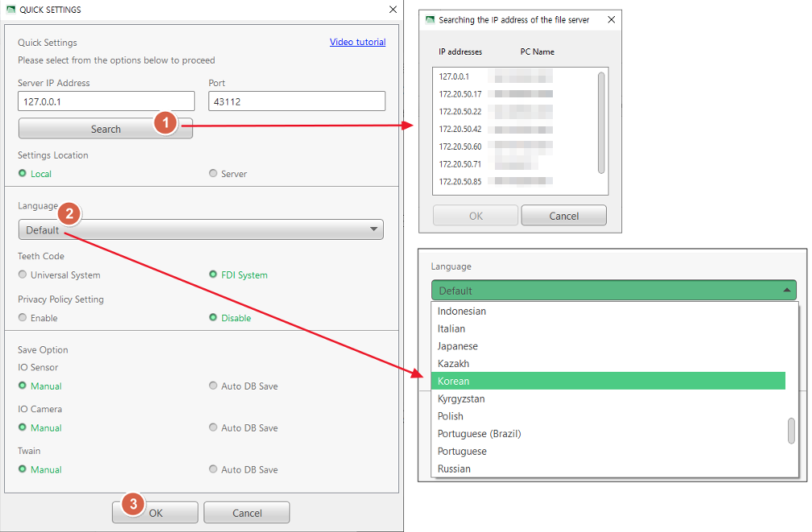This screenshot has height=532, width=812.
Task: Click the Port input field
Action: 297,101
